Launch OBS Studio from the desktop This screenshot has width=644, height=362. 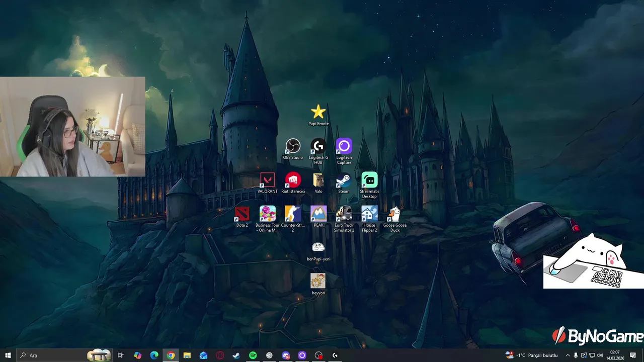coord(293,149)
